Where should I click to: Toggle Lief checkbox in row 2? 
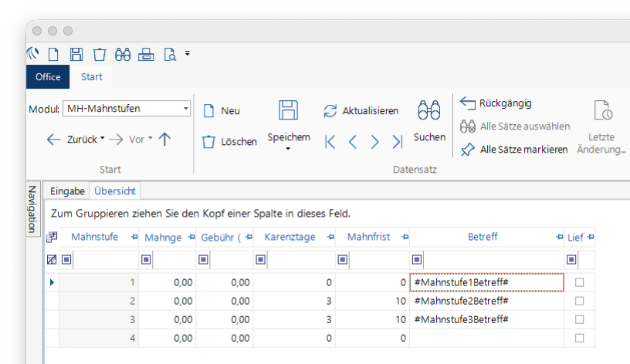(579, 301)
